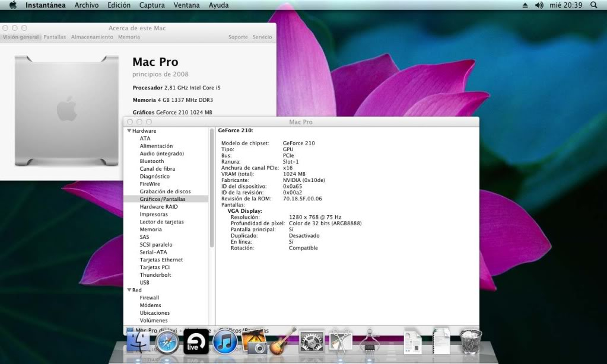The height and width of the screenshot is (364, 607).
Task: Switch to the Pantallas tab
Action: (55, 37)
